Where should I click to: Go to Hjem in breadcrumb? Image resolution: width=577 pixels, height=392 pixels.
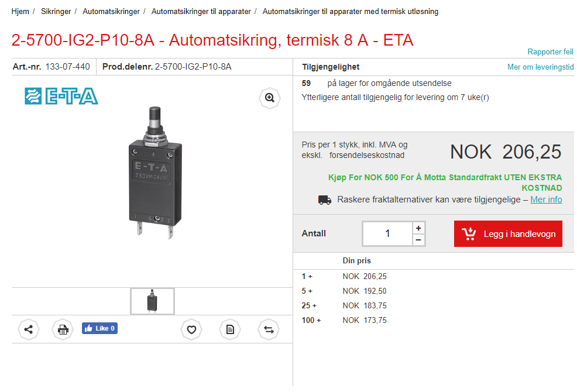click(20, 12)
